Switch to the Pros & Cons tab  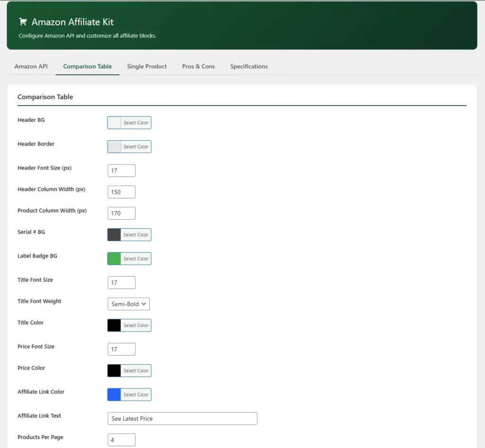[198, 66]
